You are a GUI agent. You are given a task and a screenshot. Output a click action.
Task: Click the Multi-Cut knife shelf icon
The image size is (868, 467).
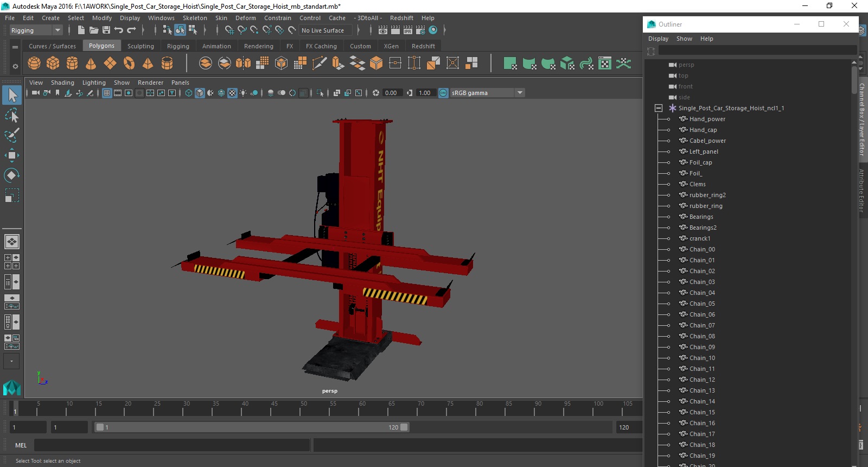pos(320,64)
